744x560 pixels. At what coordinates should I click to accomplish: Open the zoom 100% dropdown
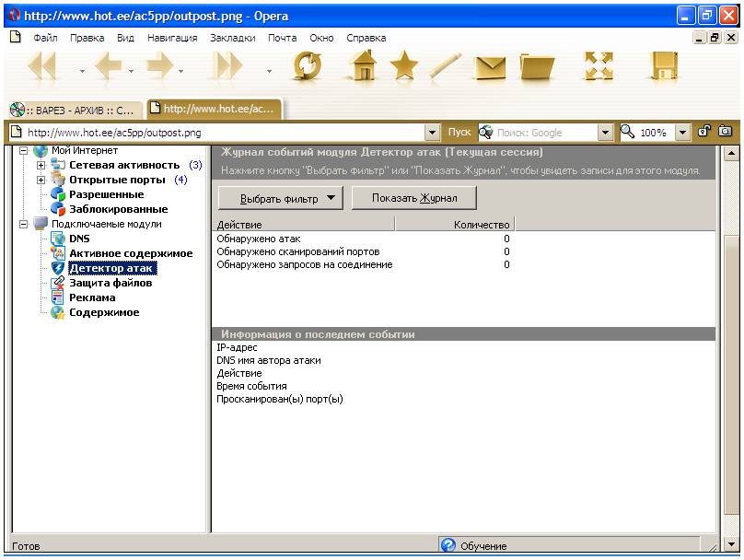682,133
